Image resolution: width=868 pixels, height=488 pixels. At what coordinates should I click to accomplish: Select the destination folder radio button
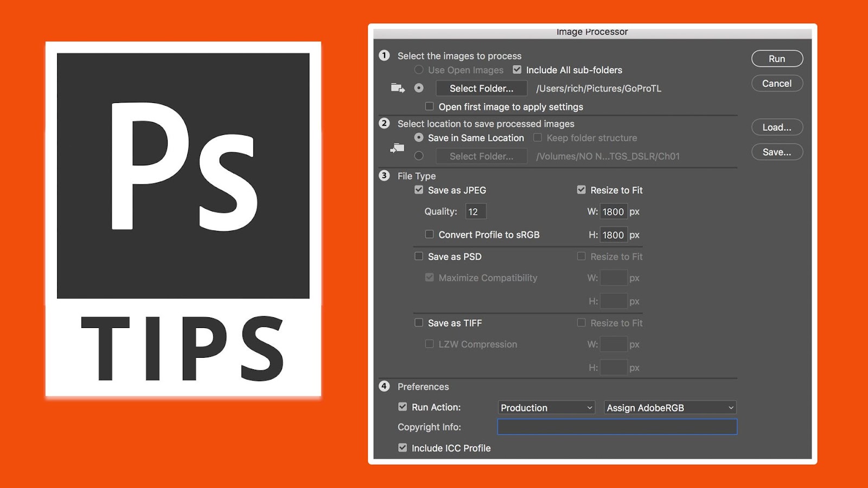click(x=419, y=156)
